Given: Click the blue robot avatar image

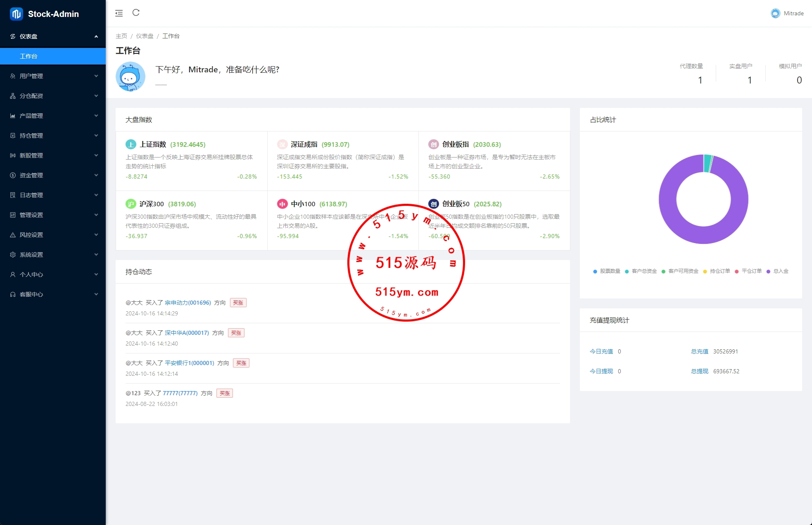Looking at the screenshot, I should (131, 76).
